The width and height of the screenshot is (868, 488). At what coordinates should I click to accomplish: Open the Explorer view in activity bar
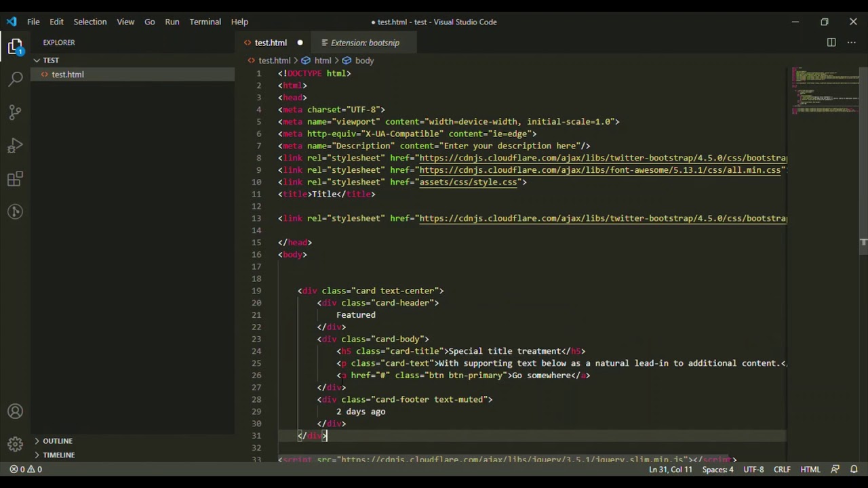point(15,47)
